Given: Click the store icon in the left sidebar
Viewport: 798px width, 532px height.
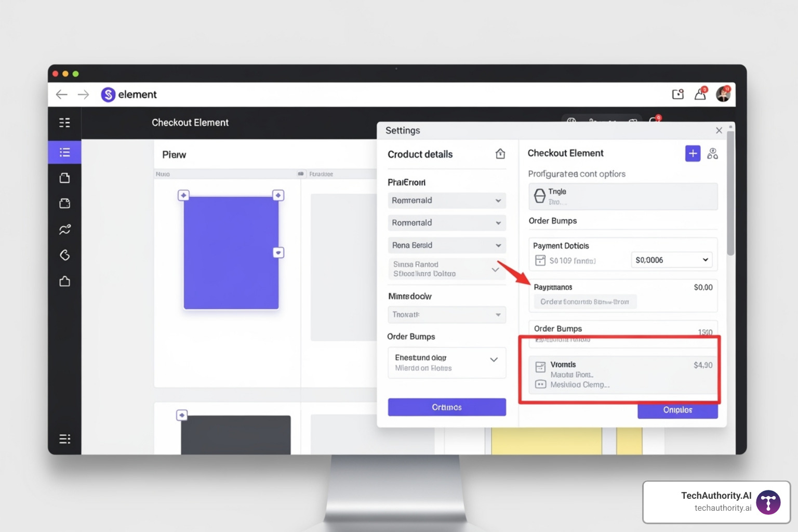Looking at the screenshot, I should (x=64, y=281).
